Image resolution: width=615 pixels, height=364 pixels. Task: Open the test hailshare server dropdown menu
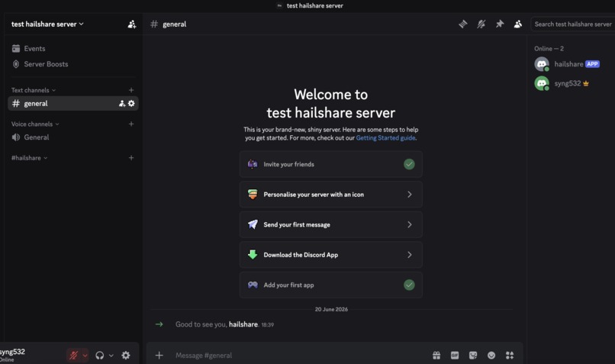point(47,24)
